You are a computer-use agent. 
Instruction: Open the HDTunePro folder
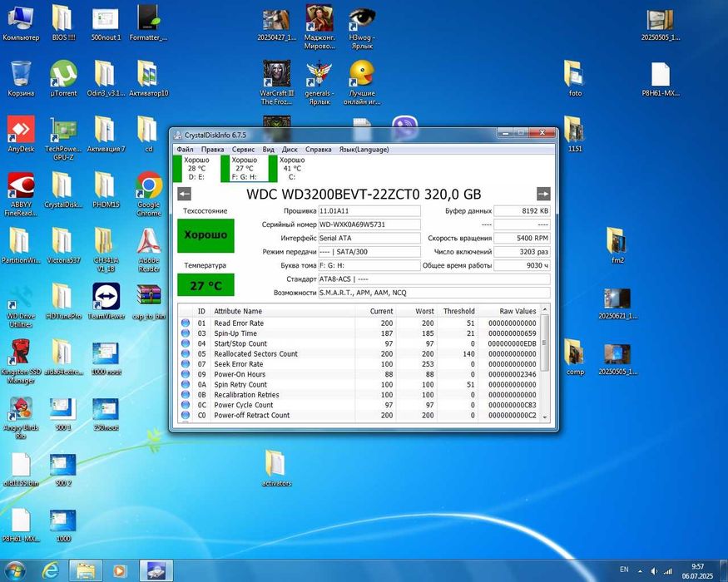63,302
